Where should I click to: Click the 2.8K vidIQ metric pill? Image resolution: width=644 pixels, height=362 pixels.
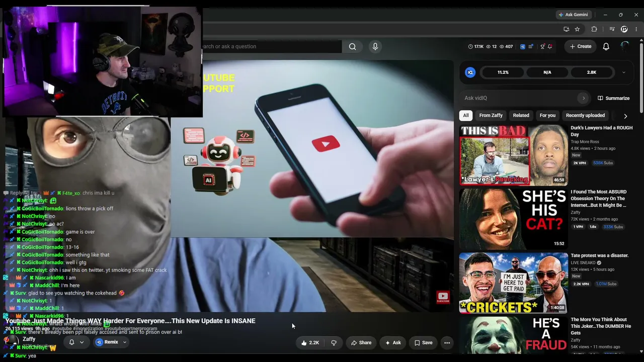(x=592, y=72)
